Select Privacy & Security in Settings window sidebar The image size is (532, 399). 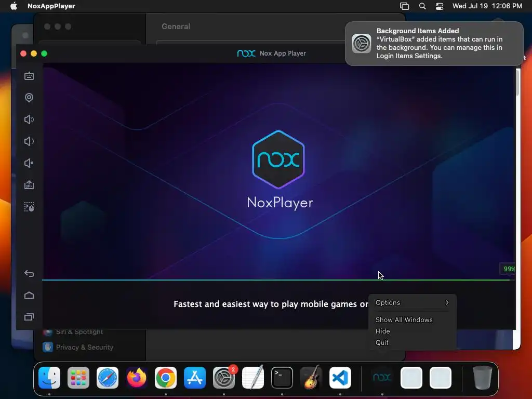coord(85,347)
